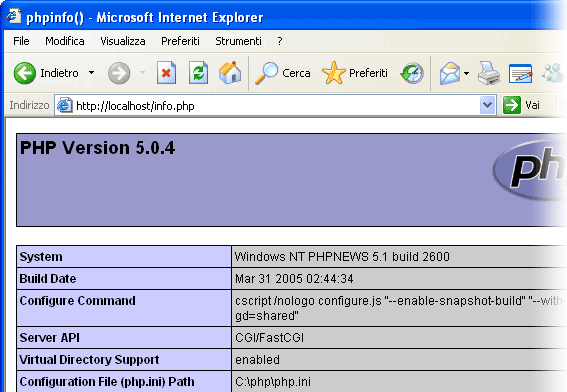Select the 'PHP Version 5.0.4' heading
The height and width of the screenshot is (392, 567).
pyautogui.click(x=97, y=148)
